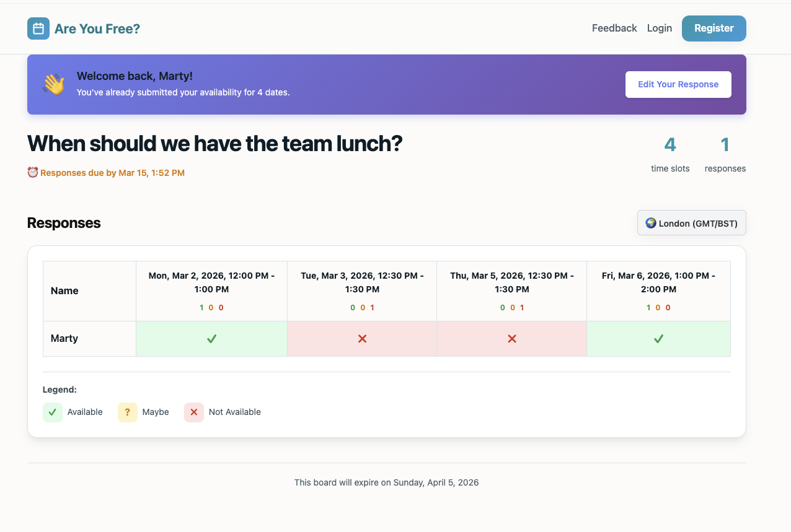This screenshot has height=532, width=791.
Task: Click the Edit Your Response button
Action: pos(678,84)
